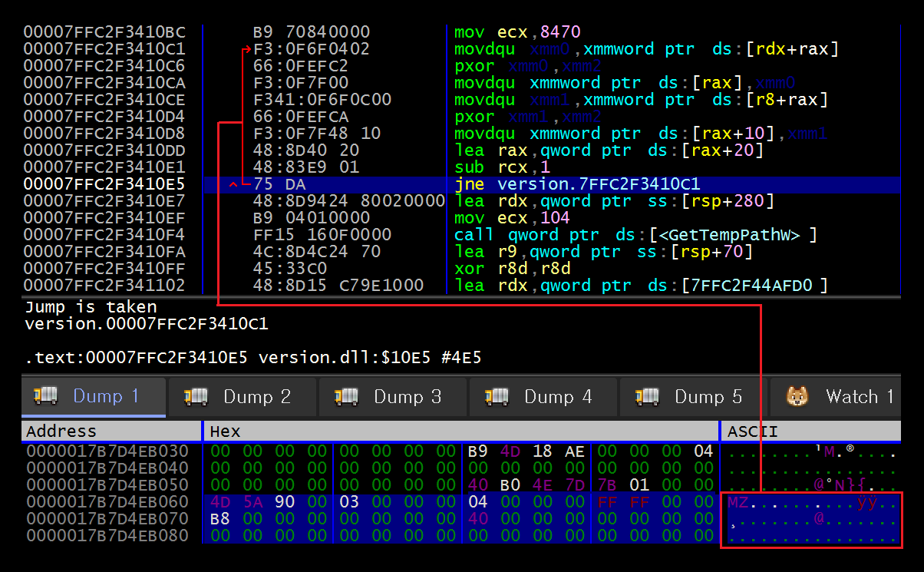
Task: Click the memory chip icon on Dump 5 tab
Action: click(x=647, y=396)
